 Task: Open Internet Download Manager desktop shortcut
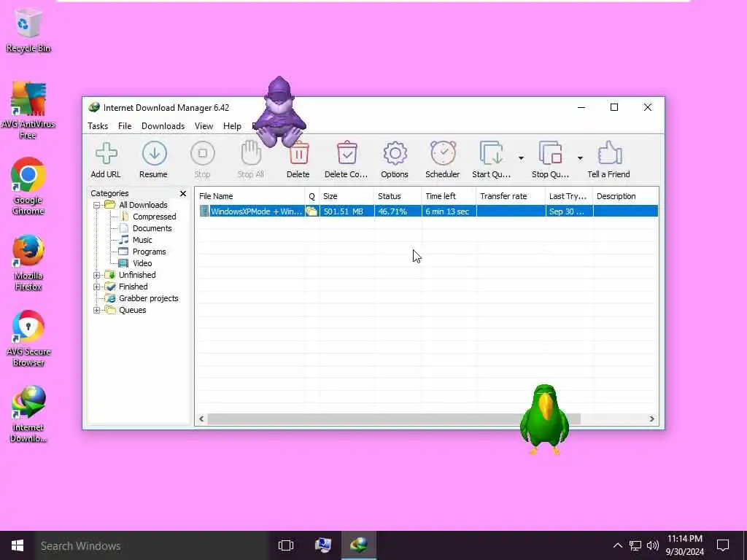pyautogui.click(x=28, y=414)
